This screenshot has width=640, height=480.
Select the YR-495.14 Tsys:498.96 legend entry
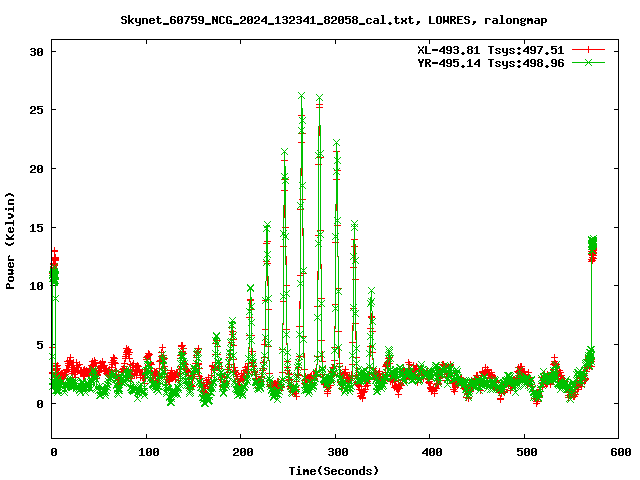490,63
